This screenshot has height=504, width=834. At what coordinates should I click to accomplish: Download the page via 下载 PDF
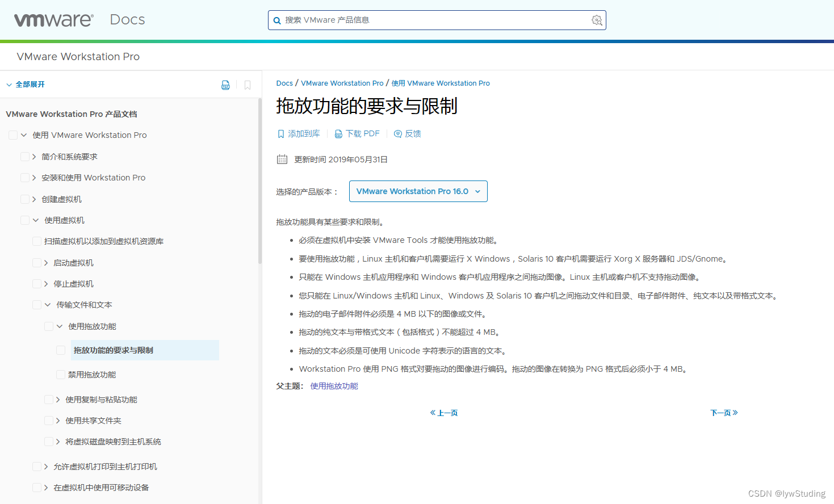[x=357, y=134]
